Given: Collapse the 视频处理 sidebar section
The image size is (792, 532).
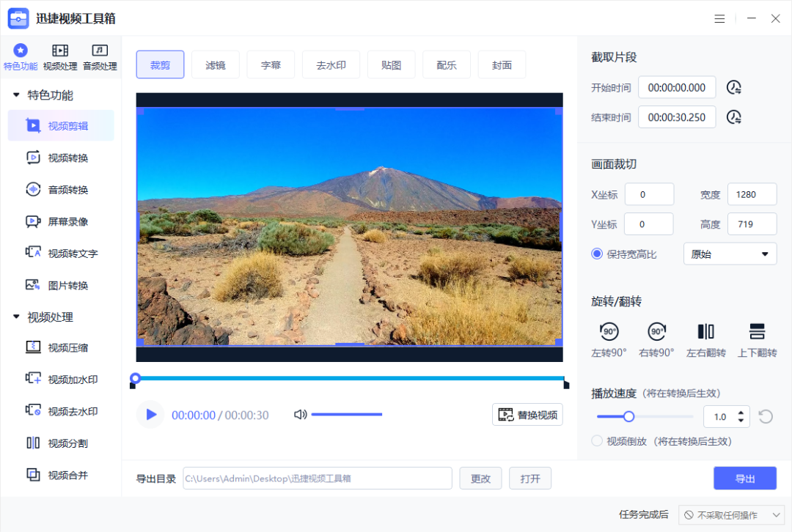Looking at the screenshot, I should [x=16, y=317].
